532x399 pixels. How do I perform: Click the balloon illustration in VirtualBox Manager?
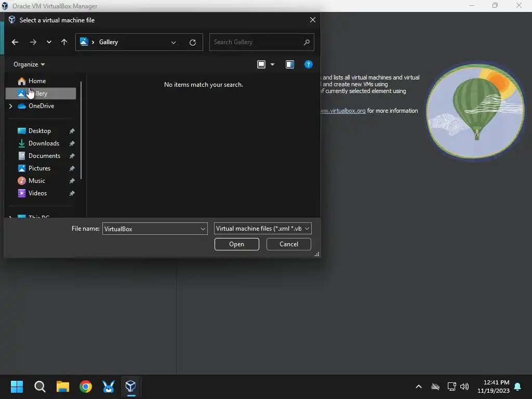[475, 111]
